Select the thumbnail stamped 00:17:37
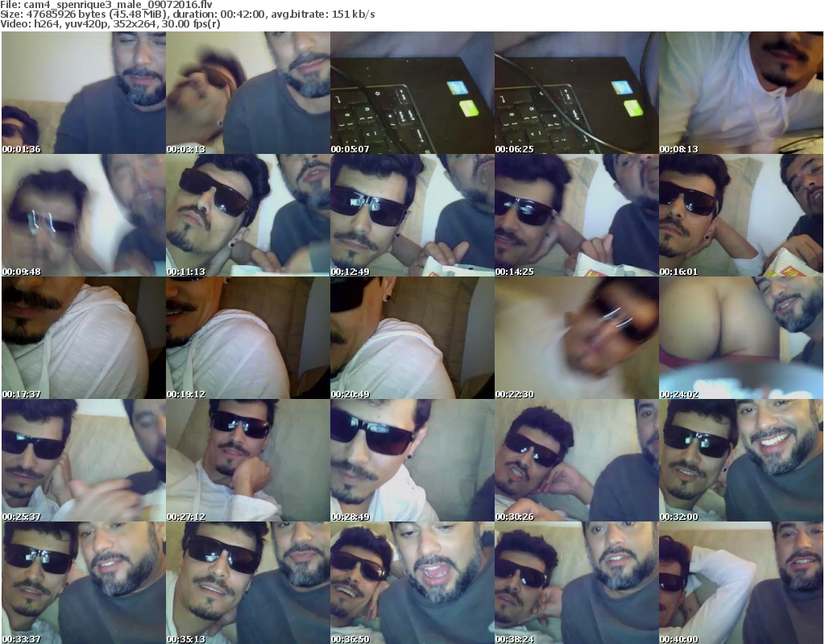 [x=84, y=338]
